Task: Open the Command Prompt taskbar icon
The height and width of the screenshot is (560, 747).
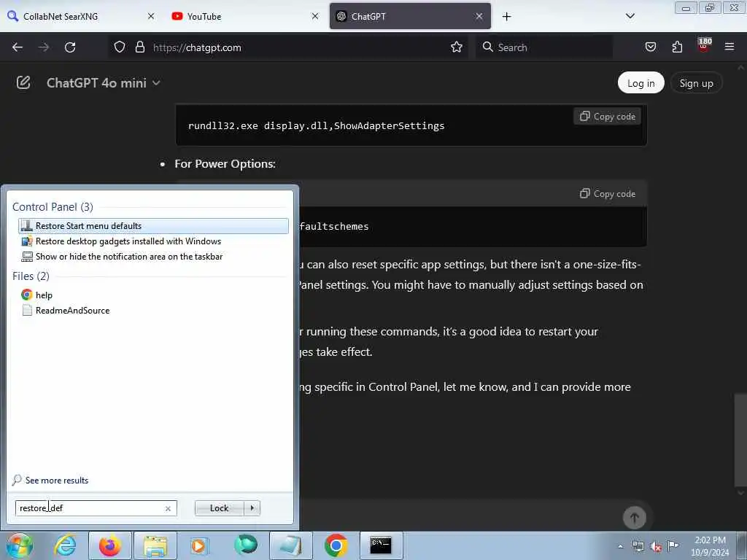Action: [381, 545]
